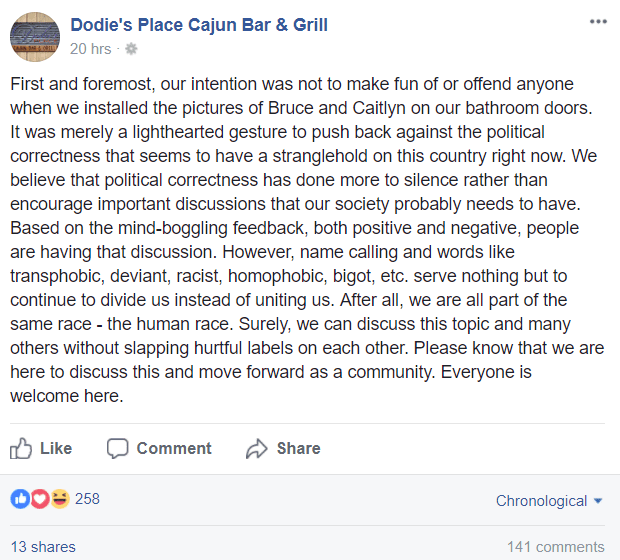
Task: Click the curved arrow Share icon
Action: tap(257, 448)
